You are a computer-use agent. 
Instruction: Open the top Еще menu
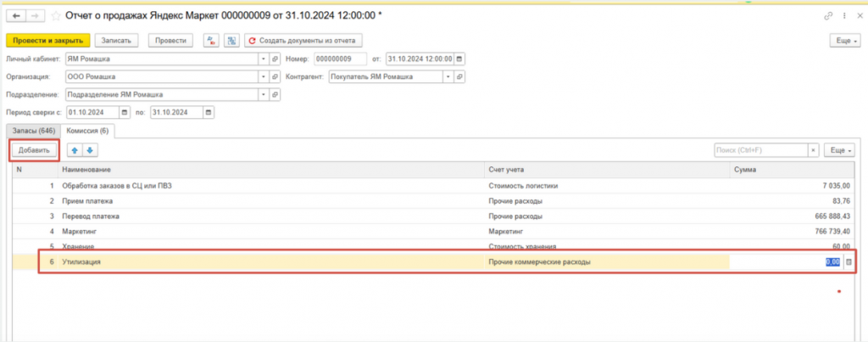(845, 40)
